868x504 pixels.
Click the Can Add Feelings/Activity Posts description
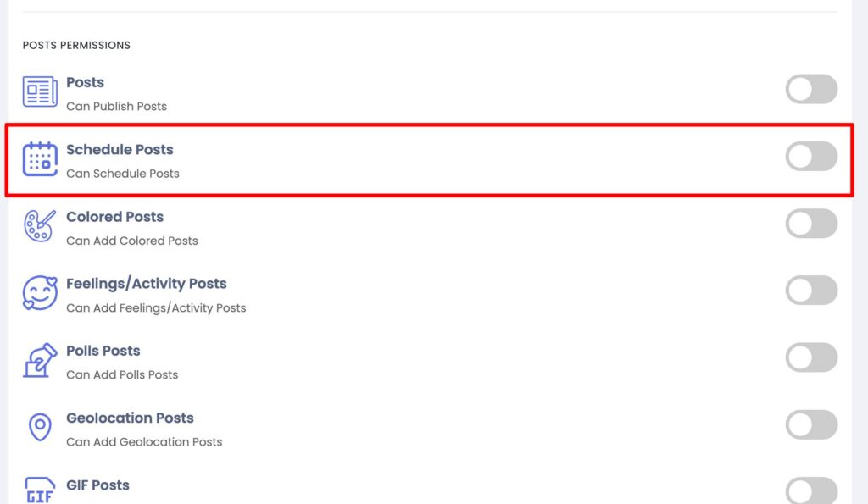[156, 308]
